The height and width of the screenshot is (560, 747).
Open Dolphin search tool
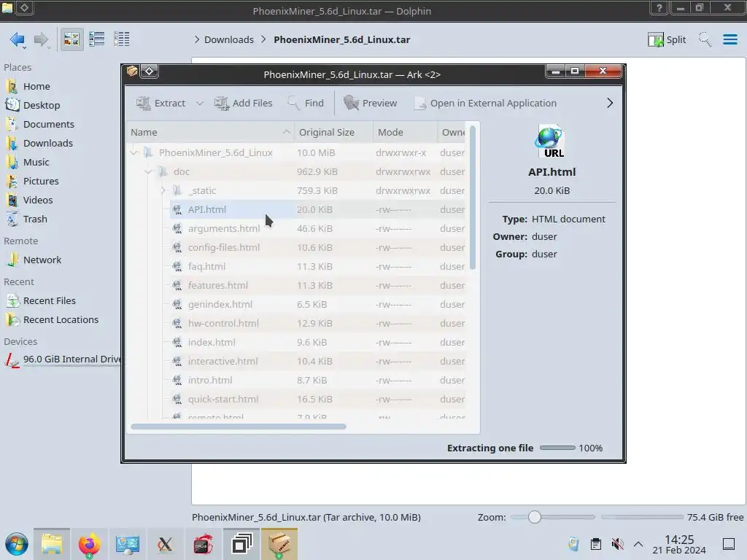pos(705,39)
